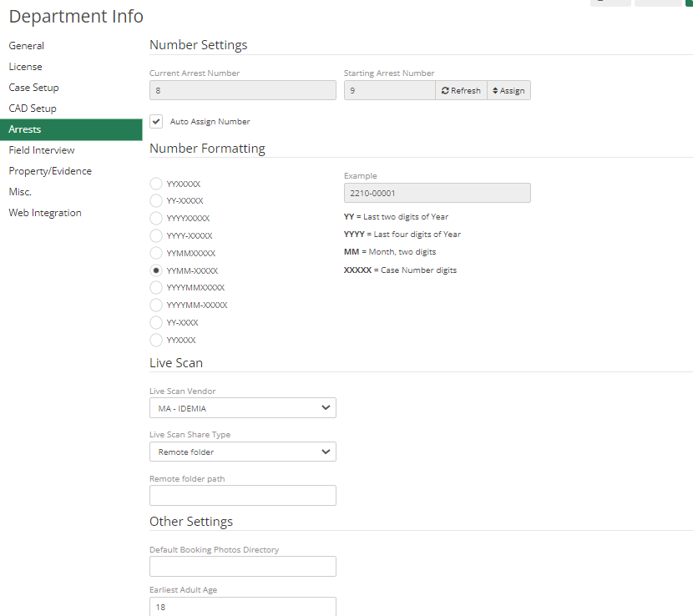693x616 pixels.
Task: Navigate to Case Setup settings
Action: pos(33,87)
